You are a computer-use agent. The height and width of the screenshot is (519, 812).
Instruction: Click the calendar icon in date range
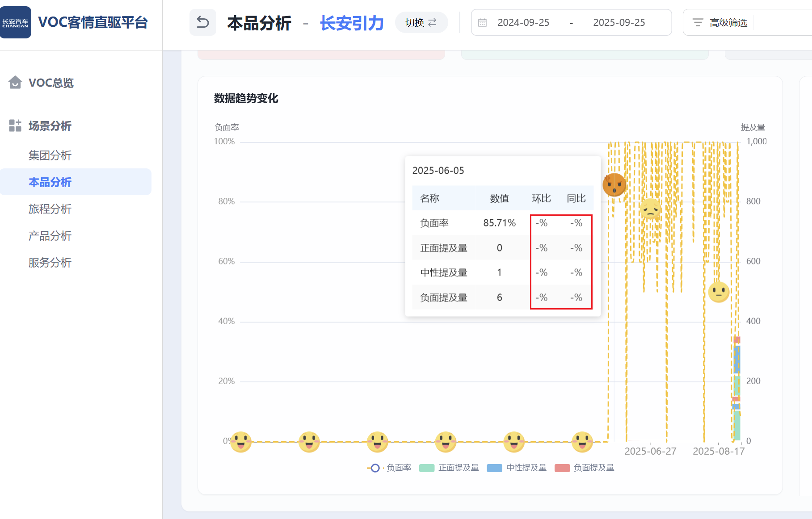click(483, 23)
